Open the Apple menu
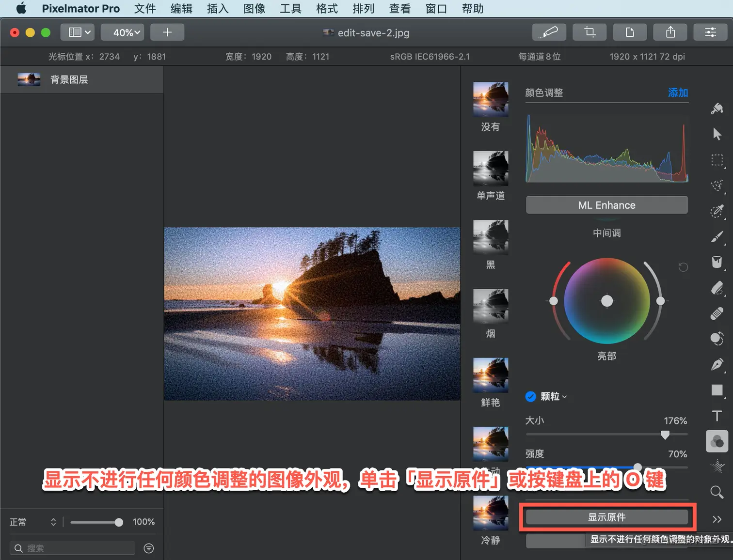 pyautogui.click(x=21, y=8)
